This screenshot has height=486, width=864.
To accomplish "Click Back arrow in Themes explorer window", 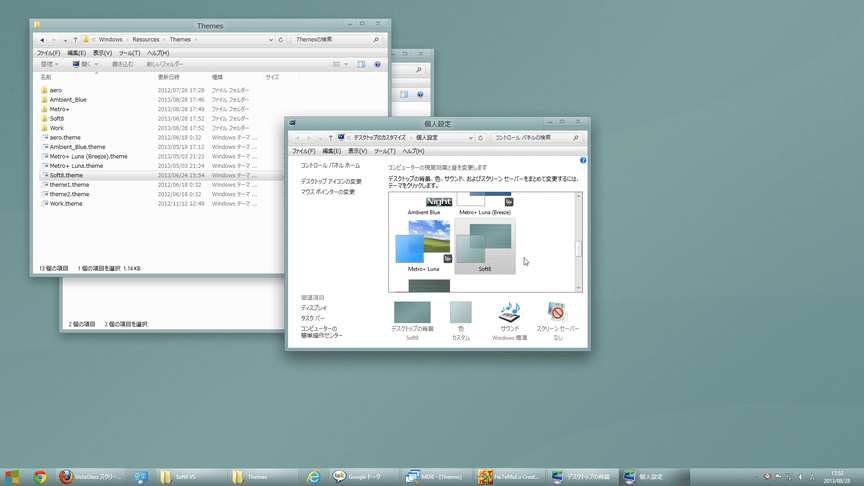I will 42,40.
